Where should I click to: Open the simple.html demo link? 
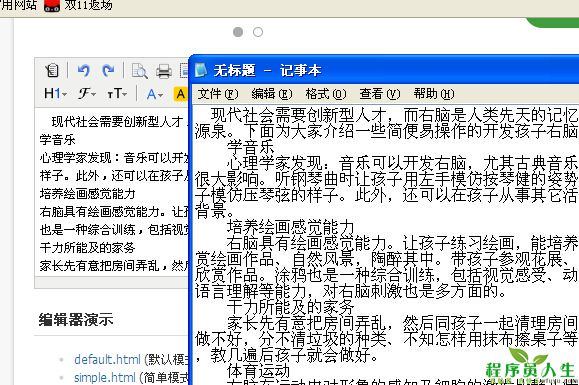click(x=105, y=377)
